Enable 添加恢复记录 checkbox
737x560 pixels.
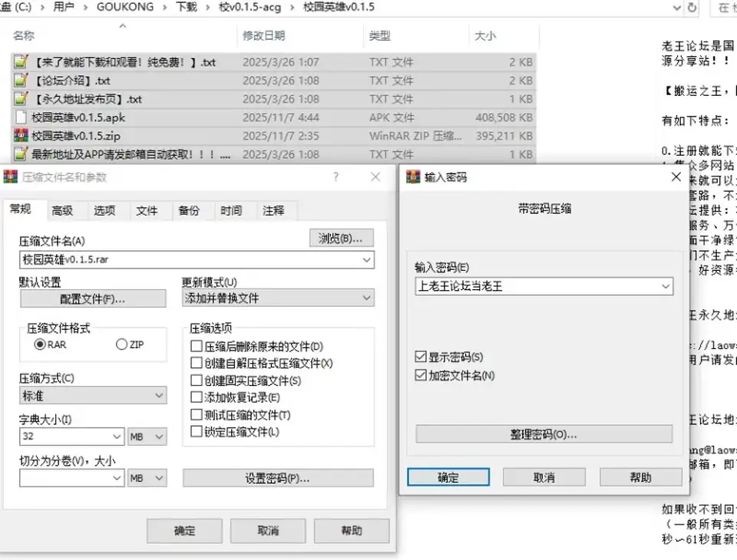coord(196,397)
